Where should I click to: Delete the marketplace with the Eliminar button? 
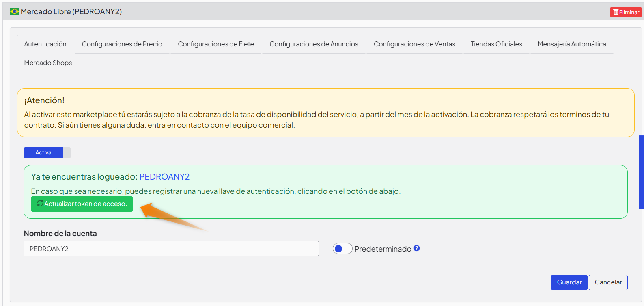click(x=626, y=12)
